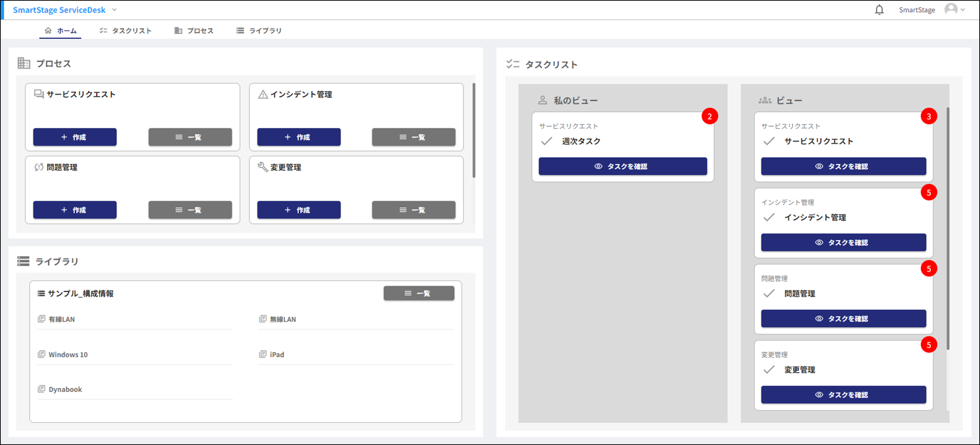Click the cycle icon beside 問題管理

(39, 167)
